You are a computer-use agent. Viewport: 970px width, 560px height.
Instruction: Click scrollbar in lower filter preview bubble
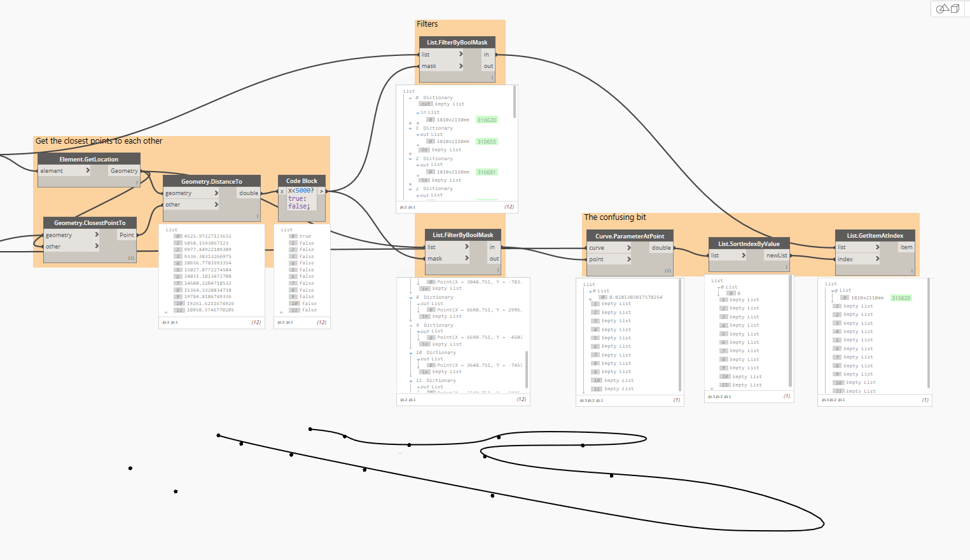pyautogui.click(x=527, y=369)
